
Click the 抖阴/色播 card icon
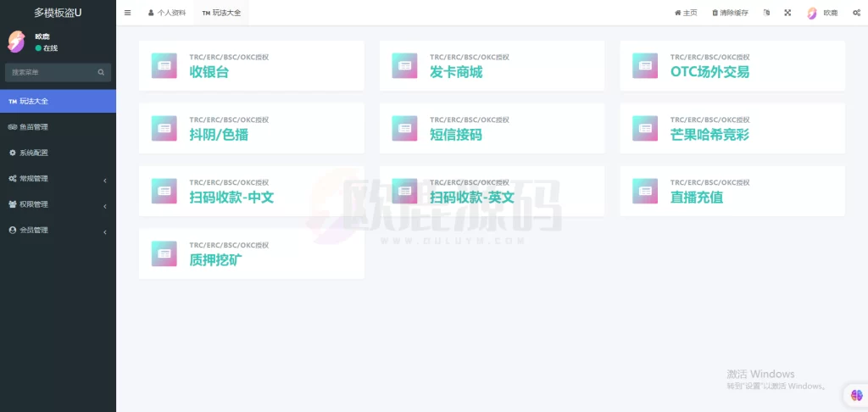pos(164,128)
